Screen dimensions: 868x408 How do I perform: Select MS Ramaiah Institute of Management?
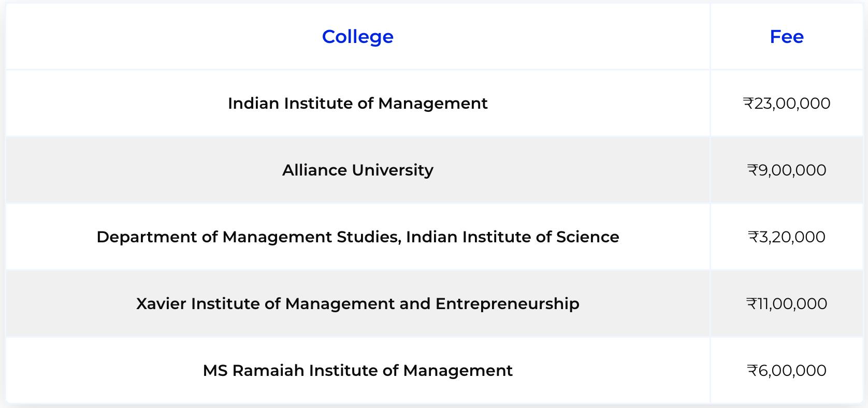(x=357, y=370)
